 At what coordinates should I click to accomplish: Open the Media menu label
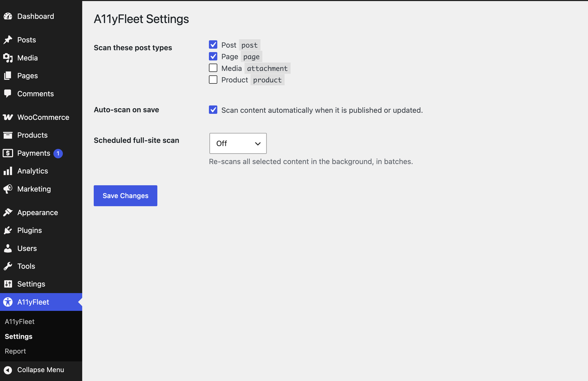click(28, 58)
